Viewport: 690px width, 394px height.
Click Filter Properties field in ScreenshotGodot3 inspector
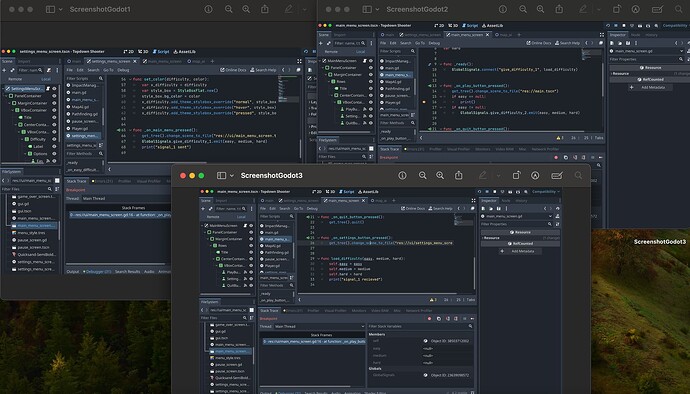click(x=517, y=224)
